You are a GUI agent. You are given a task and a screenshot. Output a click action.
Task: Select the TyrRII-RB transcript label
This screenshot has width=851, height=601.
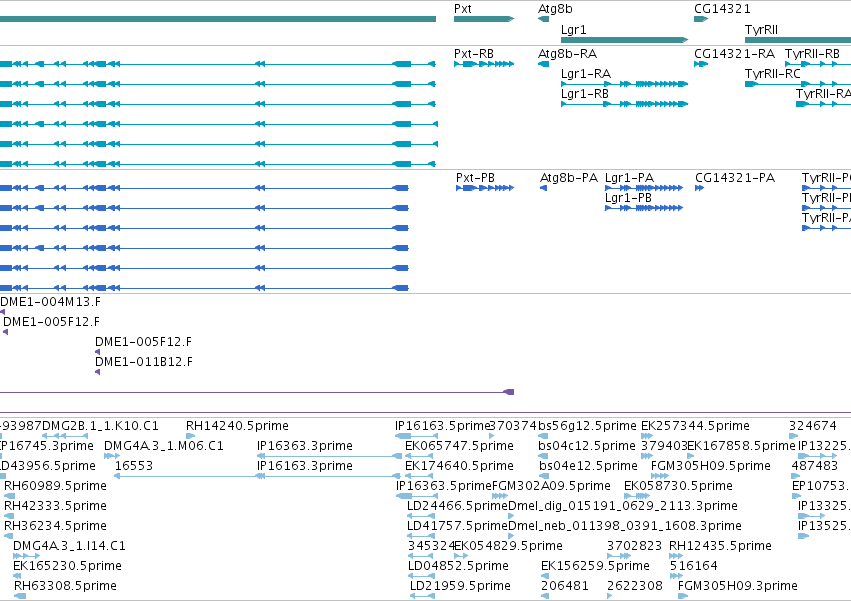point(812,54)
